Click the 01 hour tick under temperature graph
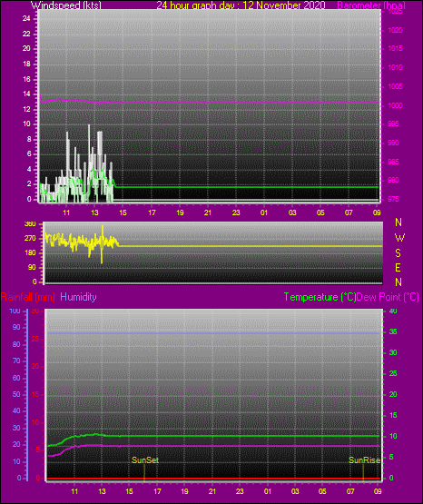423x504 pixels. (x=268, y=491)
